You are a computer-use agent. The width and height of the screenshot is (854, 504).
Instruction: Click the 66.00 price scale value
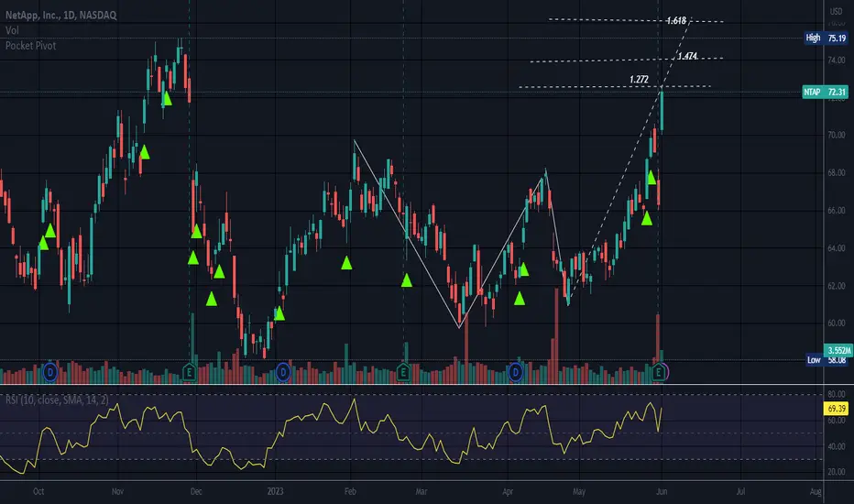(x=837, y=211)
